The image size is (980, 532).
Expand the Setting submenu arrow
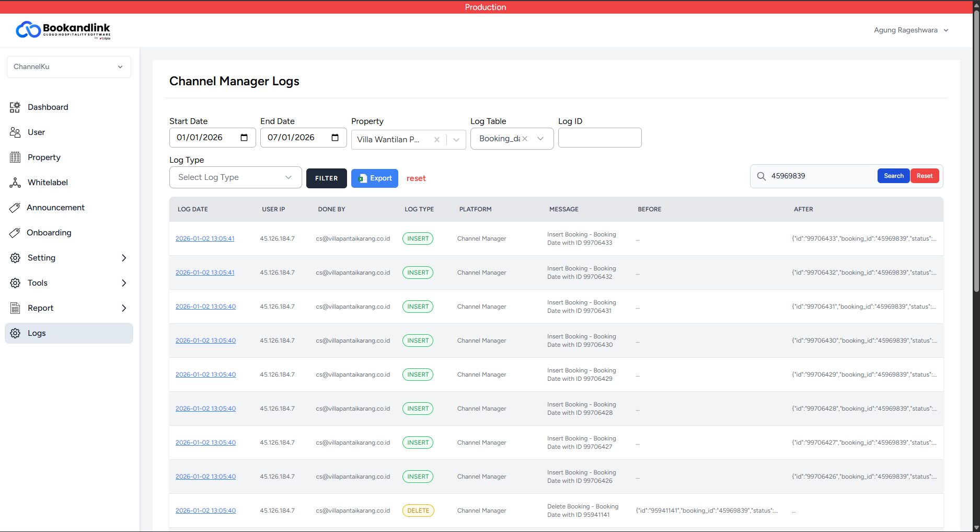pos(124,258)
